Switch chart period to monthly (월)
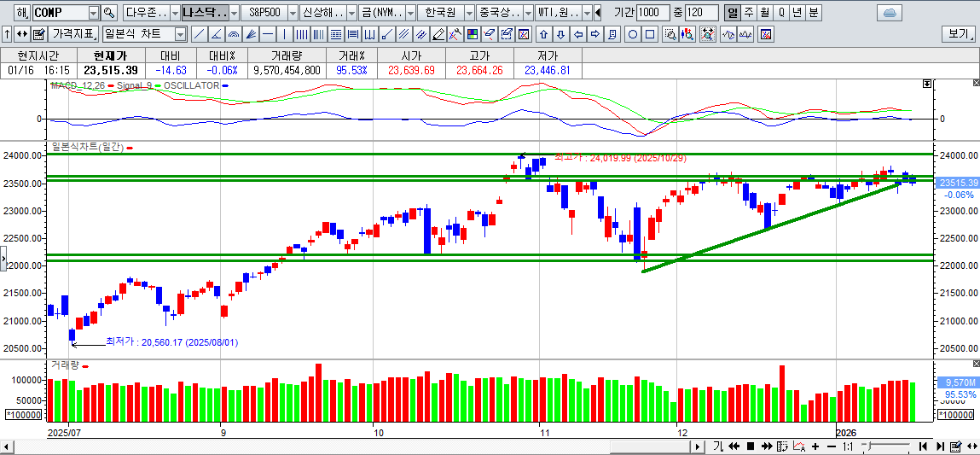 [764, 13]
